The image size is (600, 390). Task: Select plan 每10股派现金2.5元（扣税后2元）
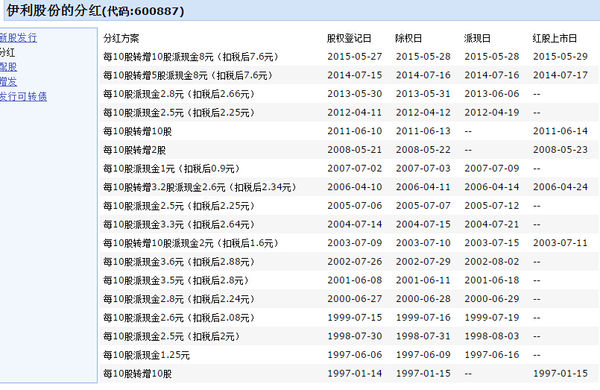(x=172, y=336)
